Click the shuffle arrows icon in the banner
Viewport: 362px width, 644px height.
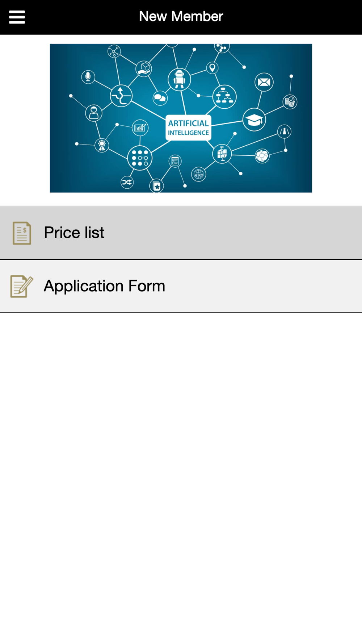point(127,182)
